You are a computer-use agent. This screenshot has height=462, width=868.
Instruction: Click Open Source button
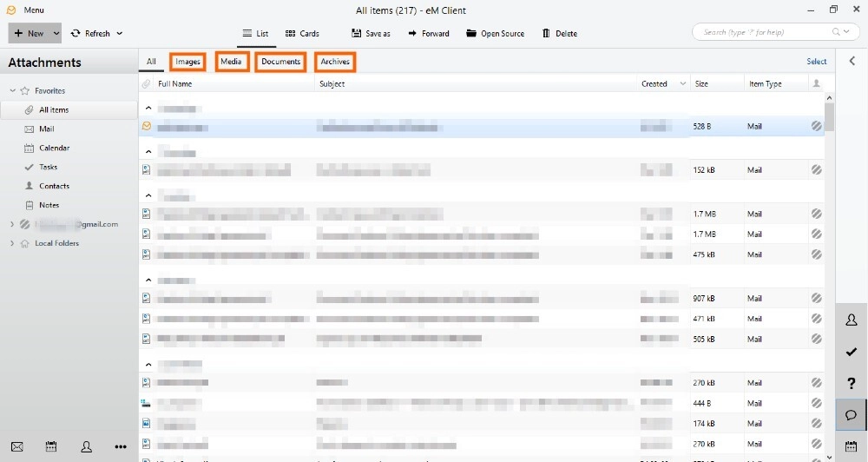click(495, 33)
